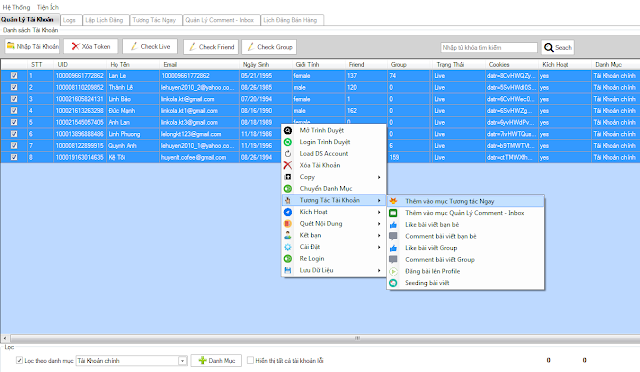The height and width of the screenshot is (372, 640).
Task: Click the green plus icon on Danh Mục
Action: click(x=202, y=360)
